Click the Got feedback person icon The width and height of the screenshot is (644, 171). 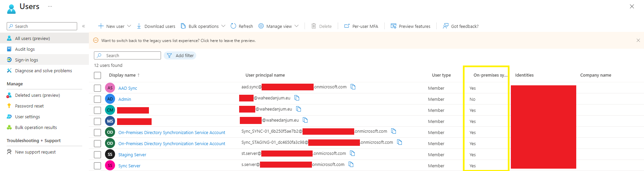tap(445, 26)
